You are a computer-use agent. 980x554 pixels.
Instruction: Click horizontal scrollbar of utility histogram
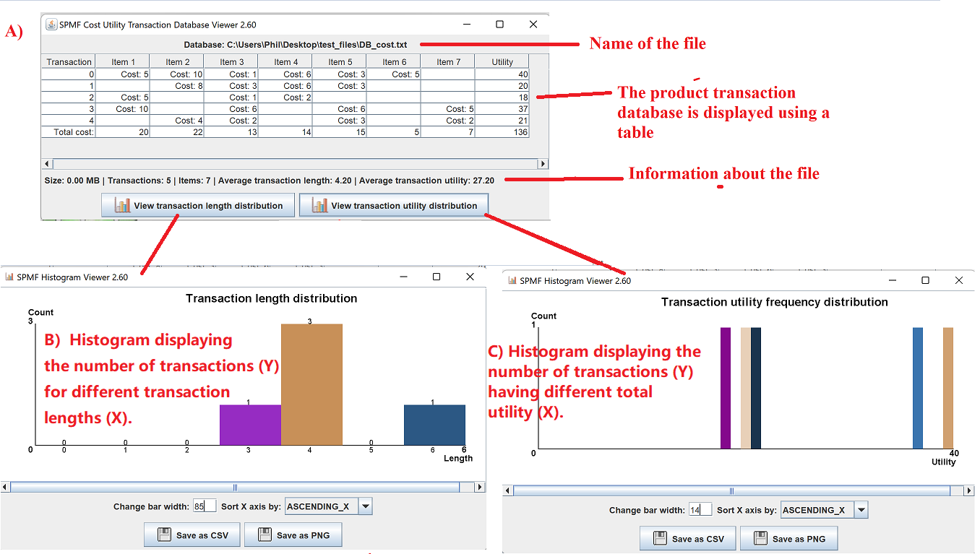click(x=731, y=490)
